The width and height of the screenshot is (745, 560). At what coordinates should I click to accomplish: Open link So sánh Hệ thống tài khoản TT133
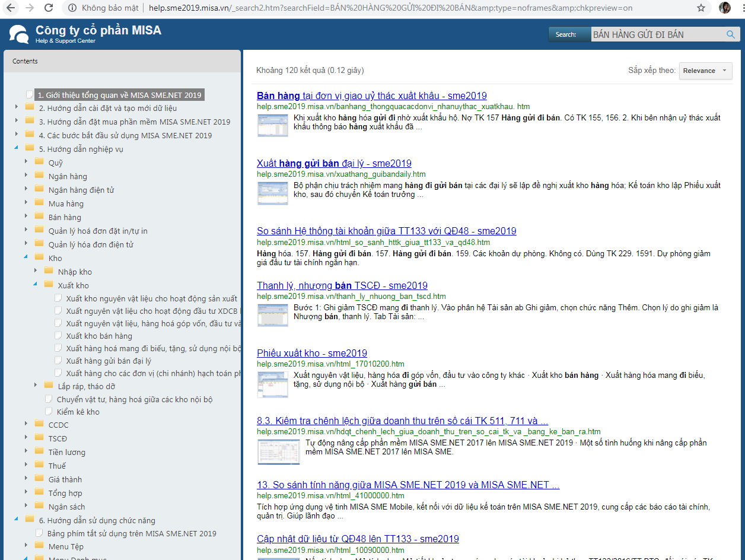[387, 231]
